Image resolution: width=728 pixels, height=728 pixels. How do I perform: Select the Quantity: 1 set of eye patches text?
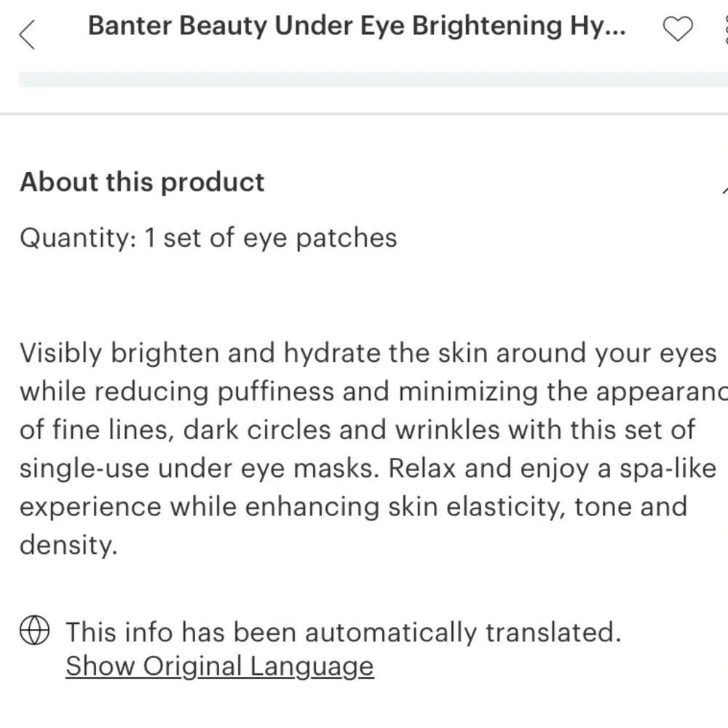click(209, 237)
